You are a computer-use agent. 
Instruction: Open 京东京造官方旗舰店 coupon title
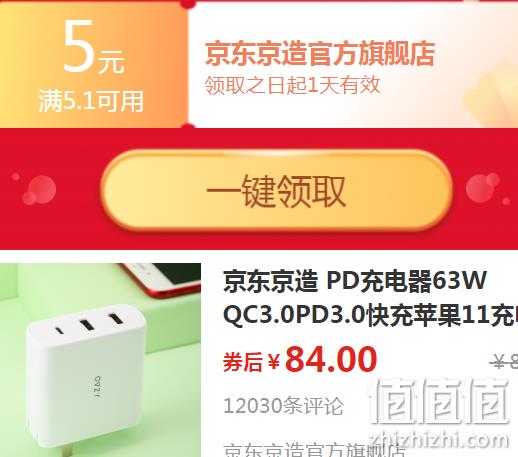(320, 53)
